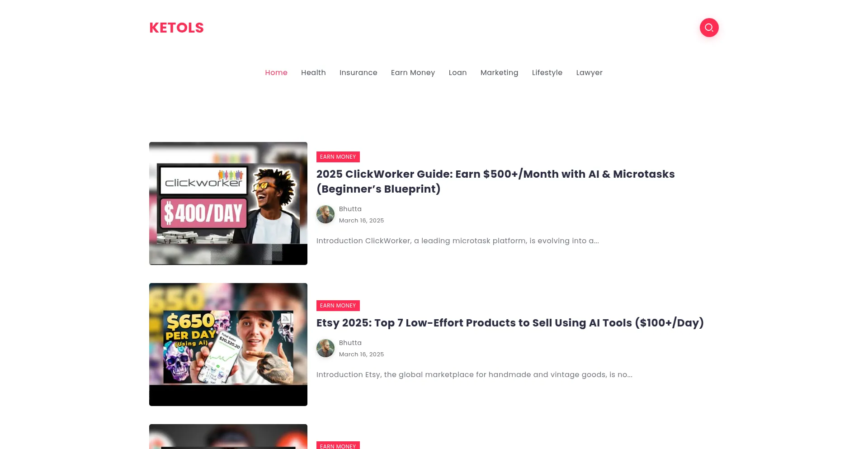Click Bhutta avatar under ClickWorker article
The width and height of the screenshot is (868, 449).
tap(325, 214)
